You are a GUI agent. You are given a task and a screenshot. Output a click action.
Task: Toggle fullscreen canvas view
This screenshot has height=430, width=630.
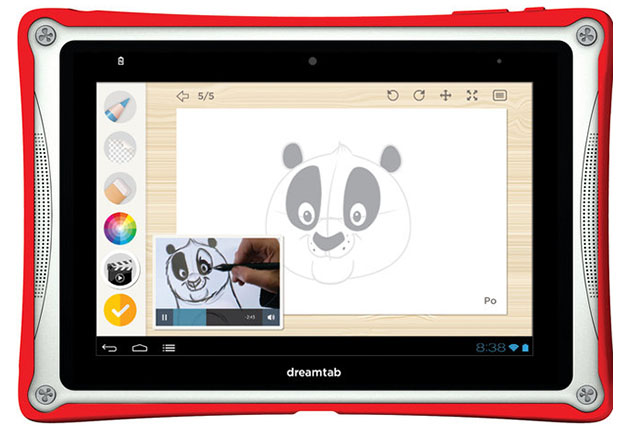tap(472, 96)
